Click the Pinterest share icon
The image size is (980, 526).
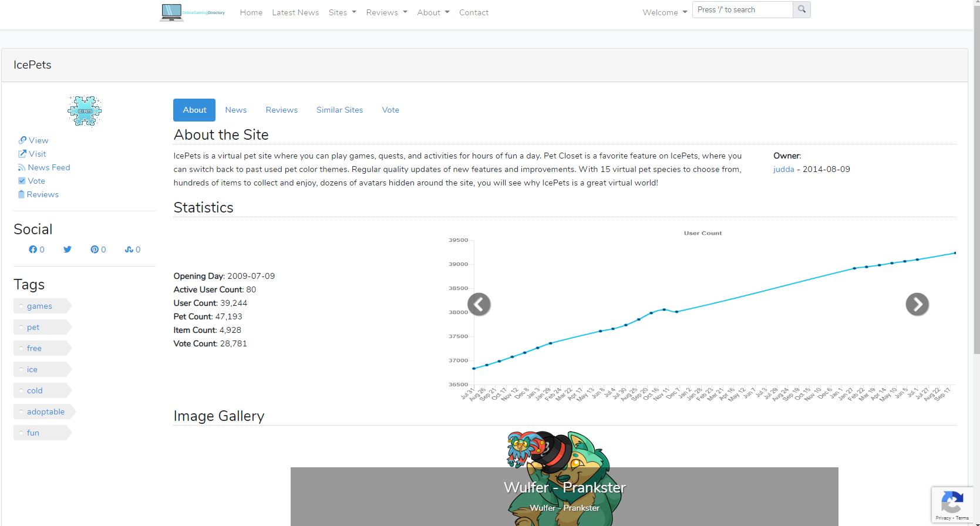98,249
